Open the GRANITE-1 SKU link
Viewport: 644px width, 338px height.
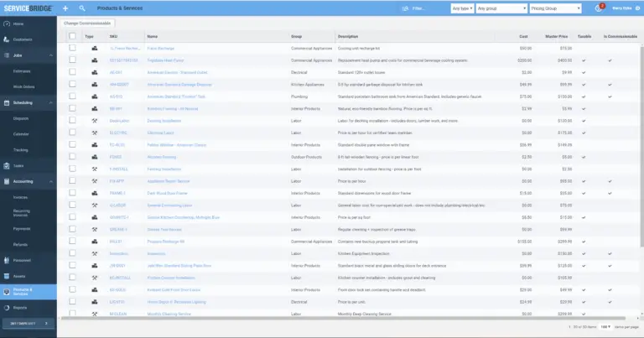click(119, 217)
